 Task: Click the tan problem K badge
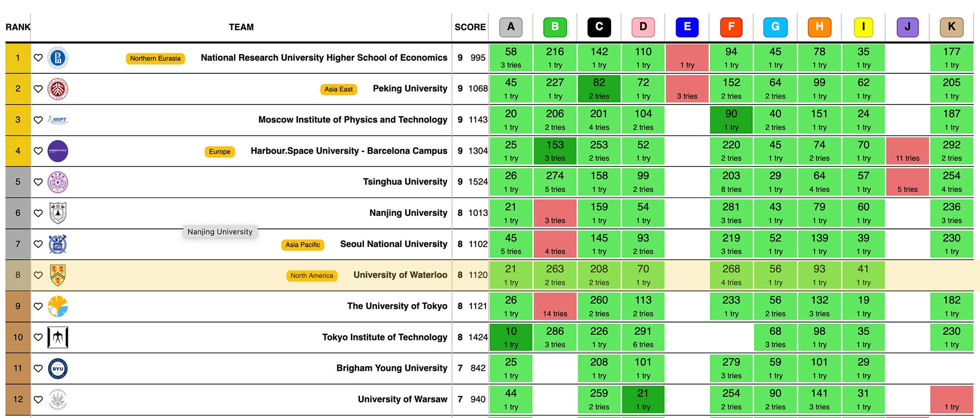(x=952, y=27)
